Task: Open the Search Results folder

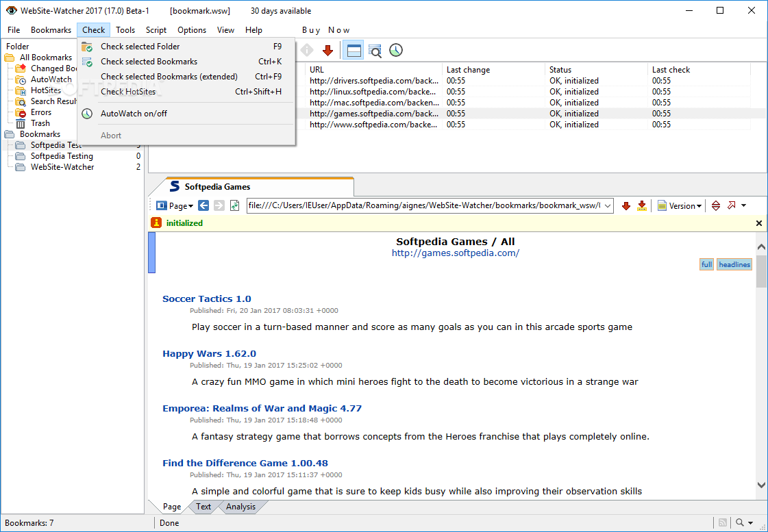Action: (x=53, y=101)
